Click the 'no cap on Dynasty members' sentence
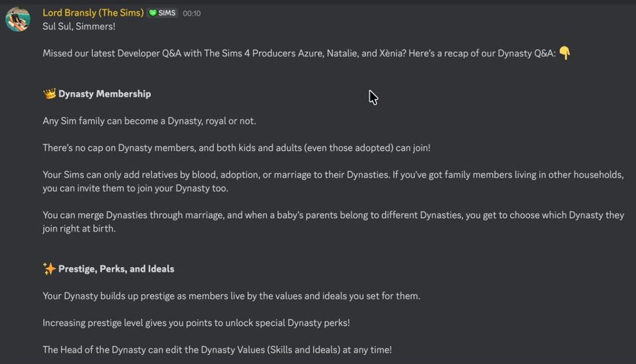 236,148
